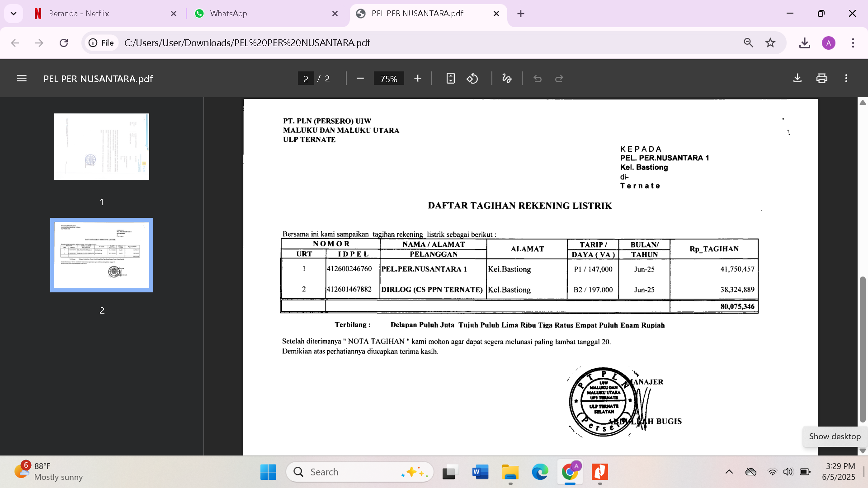The height and width of the screenshot is (488, 868).
Task: Click the current page number field
Action: [x=306, y=79]
